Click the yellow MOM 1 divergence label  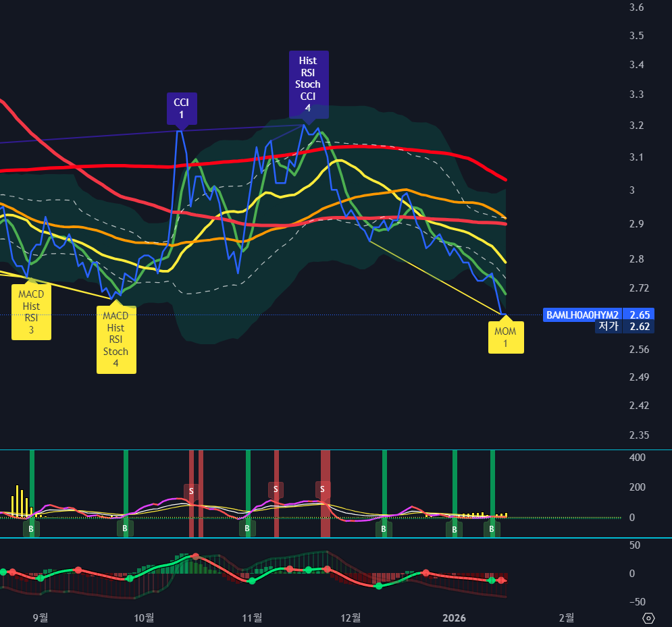point(505,337)
